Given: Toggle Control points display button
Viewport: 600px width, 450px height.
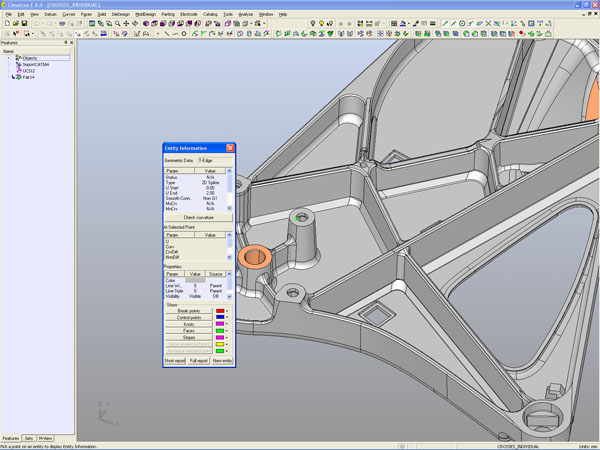Looking at the screenshot, I should pyautogui.click(x=188, y=318).
